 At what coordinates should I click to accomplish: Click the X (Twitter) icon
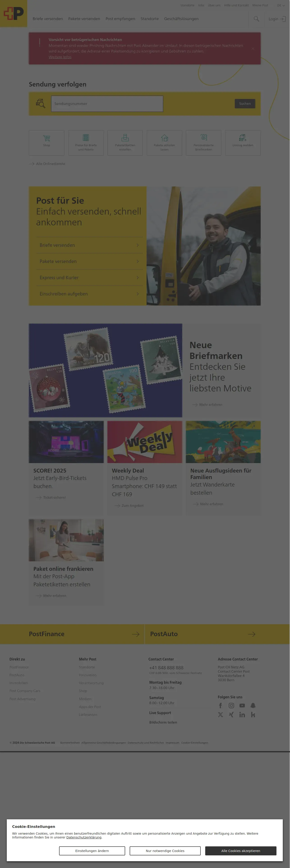pos(221,715)
